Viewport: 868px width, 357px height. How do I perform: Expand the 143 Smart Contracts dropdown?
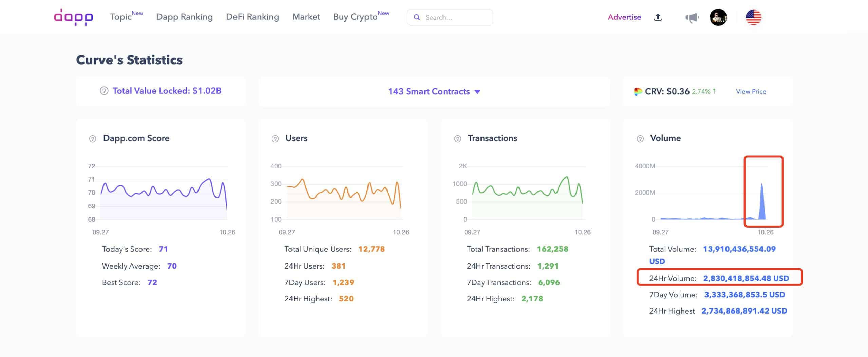click(434, 91)
